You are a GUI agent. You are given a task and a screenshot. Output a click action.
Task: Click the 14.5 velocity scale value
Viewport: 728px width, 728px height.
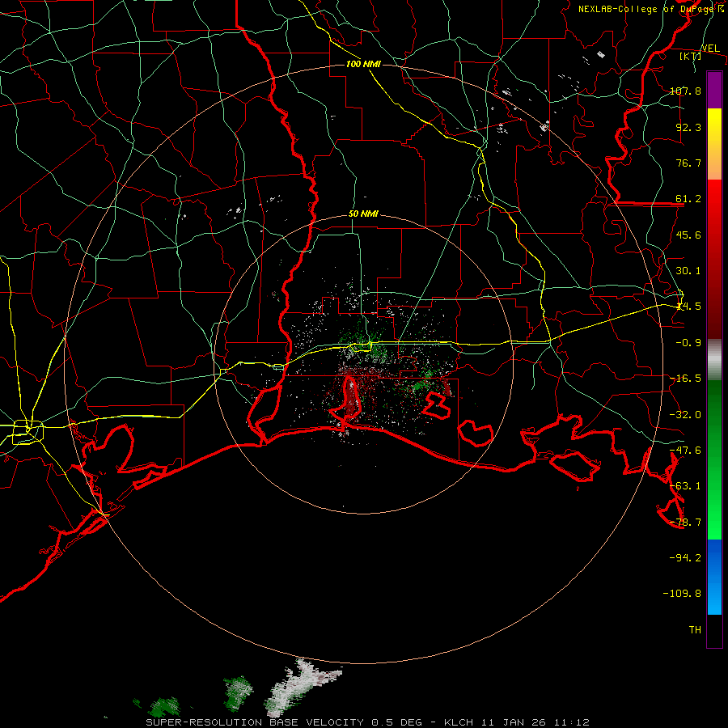pyautogui.click(x=688, y=307)
